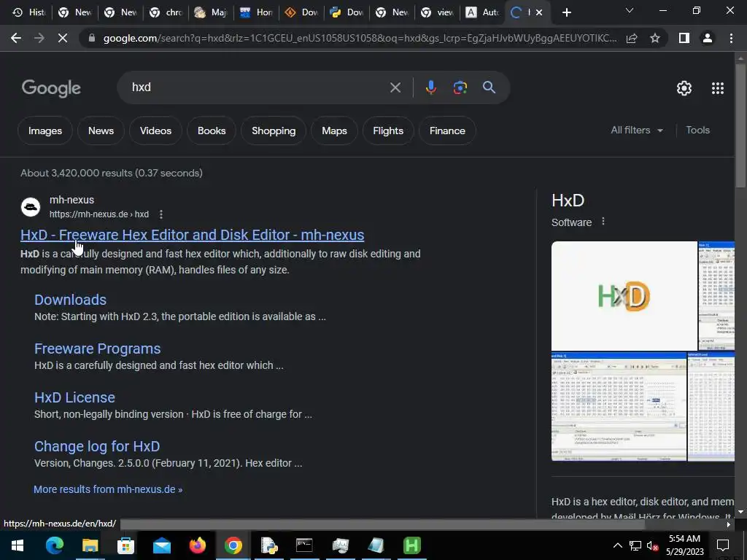Click the Google logo
The height and width of the screenshot is (560, 747).
pyautogui.click(x=51, y=88)
